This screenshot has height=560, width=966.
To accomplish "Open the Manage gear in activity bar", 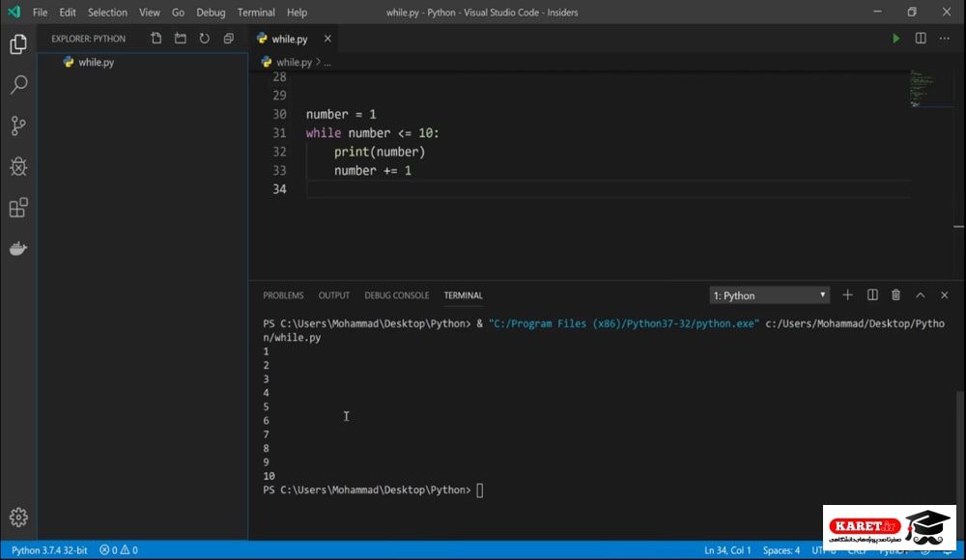I will click(x=18, y=517).
